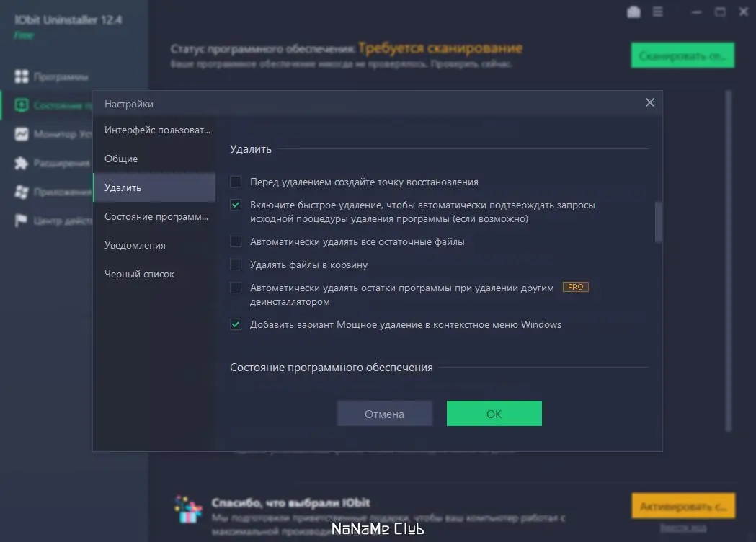
Task: Click the enter code link under Активировать
Action: (x=683, y=528)
